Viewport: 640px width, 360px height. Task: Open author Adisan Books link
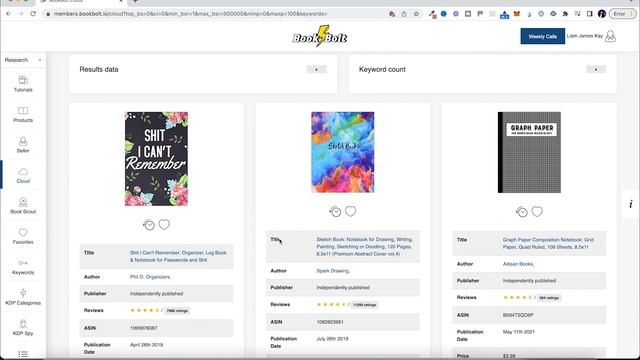click(x=518, y=264)
